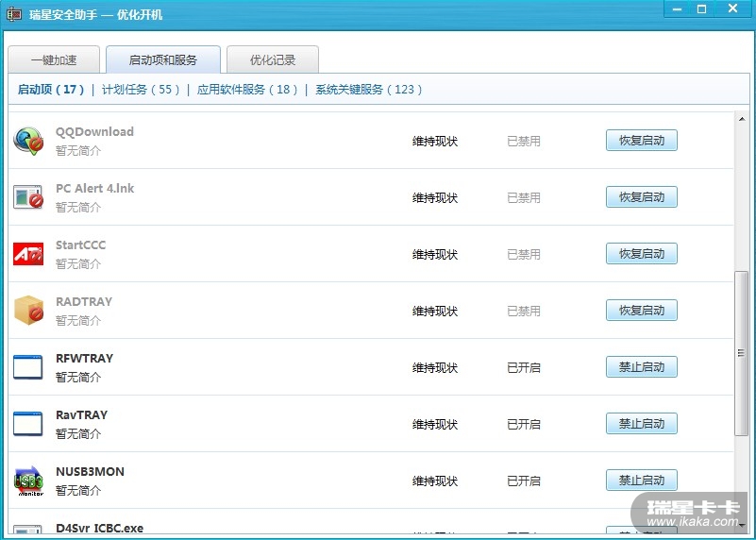Minimize the 瑞星安全助手 window
Viewport: 756px width, 540px height.
tap(677, 8)
